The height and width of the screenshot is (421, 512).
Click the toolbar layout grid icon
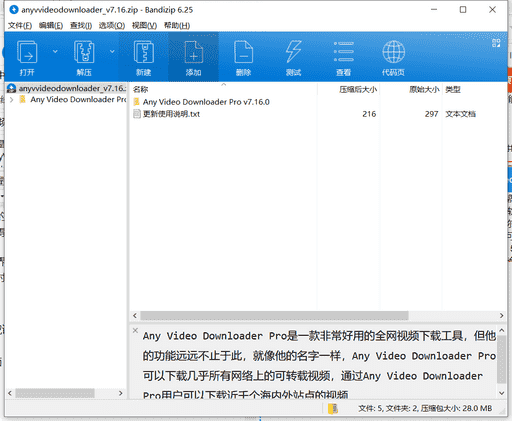(x=496, y=43)
